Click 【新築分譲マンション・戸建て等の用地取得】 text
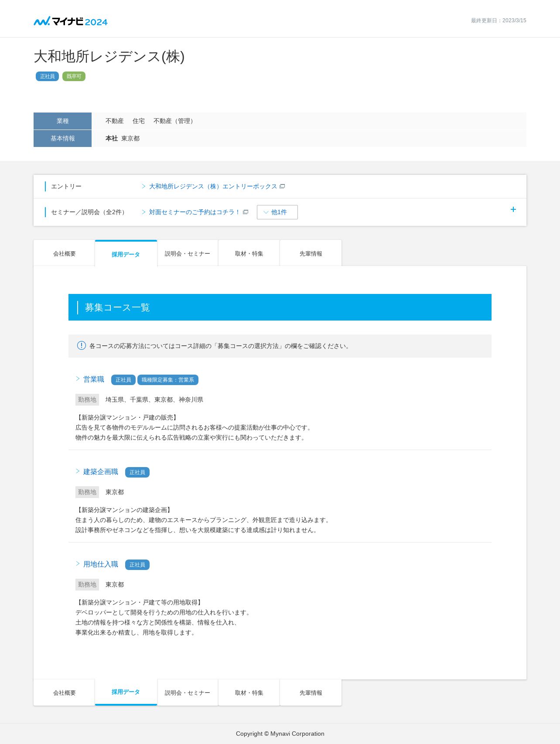560x744 pixels. pos(140,602)
